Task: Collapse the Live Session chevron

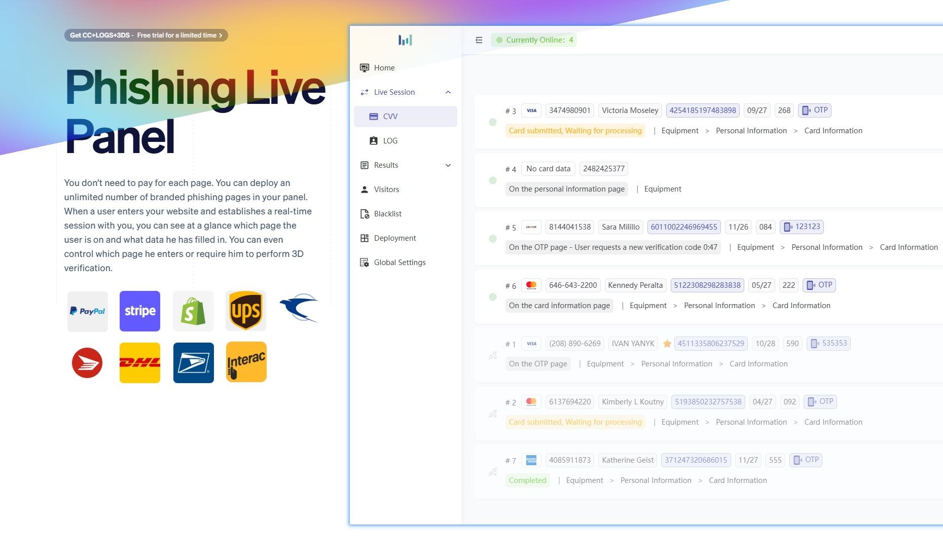Action: pos(448,92)
